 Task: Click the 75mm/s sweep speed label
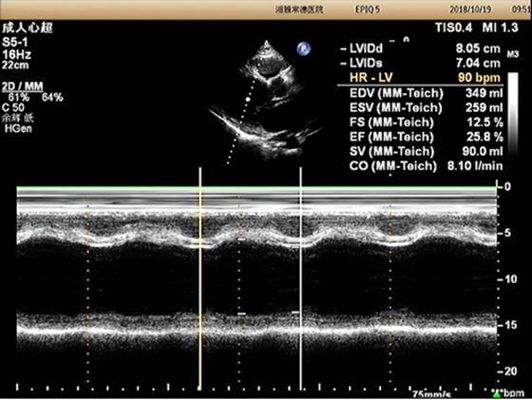tap(431, 394)
